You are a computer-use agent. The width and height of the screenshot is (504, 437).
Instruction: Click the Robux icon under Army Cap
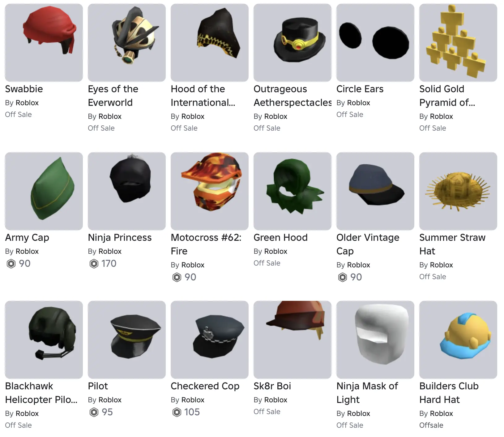pos(11,264)
